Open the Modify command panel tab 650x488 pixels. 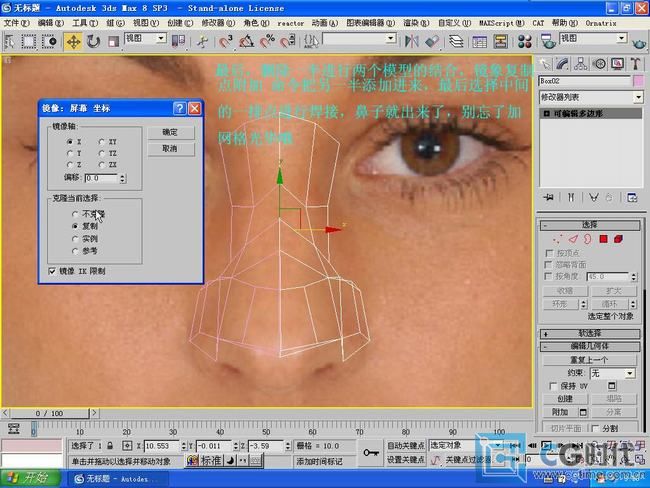[562, 64]
